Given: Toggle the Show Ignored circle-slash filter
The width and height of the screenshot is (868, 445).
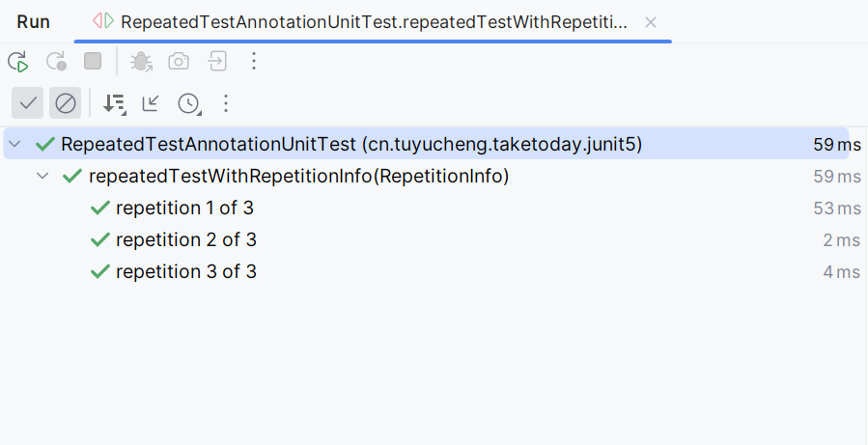Looking at the screenshot, I should point(66,103).
